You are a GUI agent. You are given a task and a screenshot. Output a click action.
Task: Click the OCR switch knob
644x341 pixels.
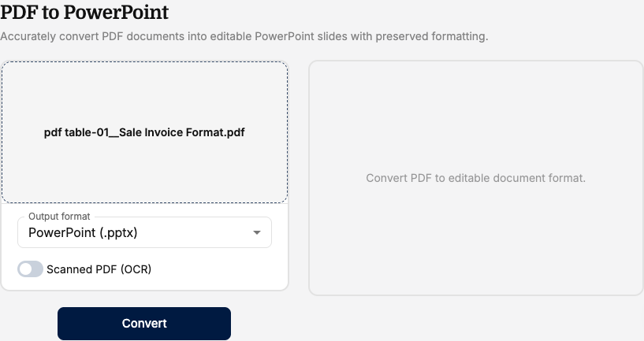25,269
